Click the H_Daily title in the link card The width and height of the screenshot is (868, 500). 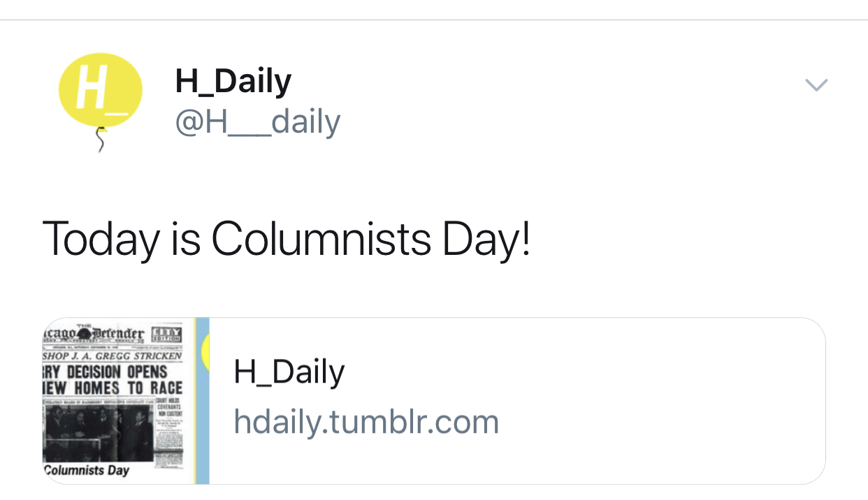point(289,372)
